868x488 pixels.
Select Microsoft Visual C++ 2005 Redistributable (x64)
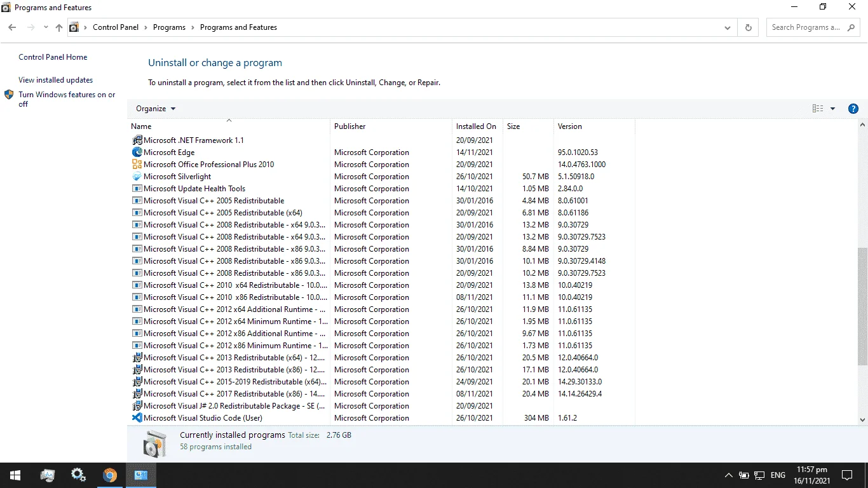[x=383, y=213]
